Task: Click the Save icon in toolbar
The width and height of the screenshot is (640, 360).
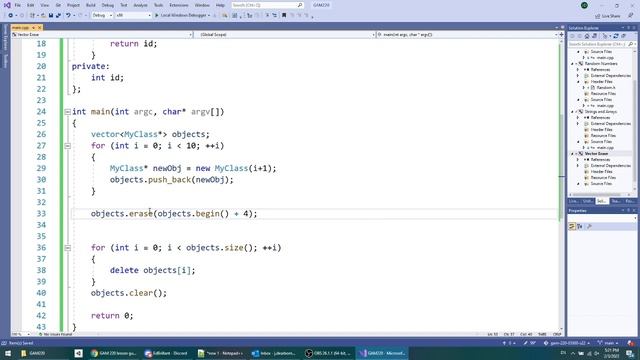Action: [51, 16]
